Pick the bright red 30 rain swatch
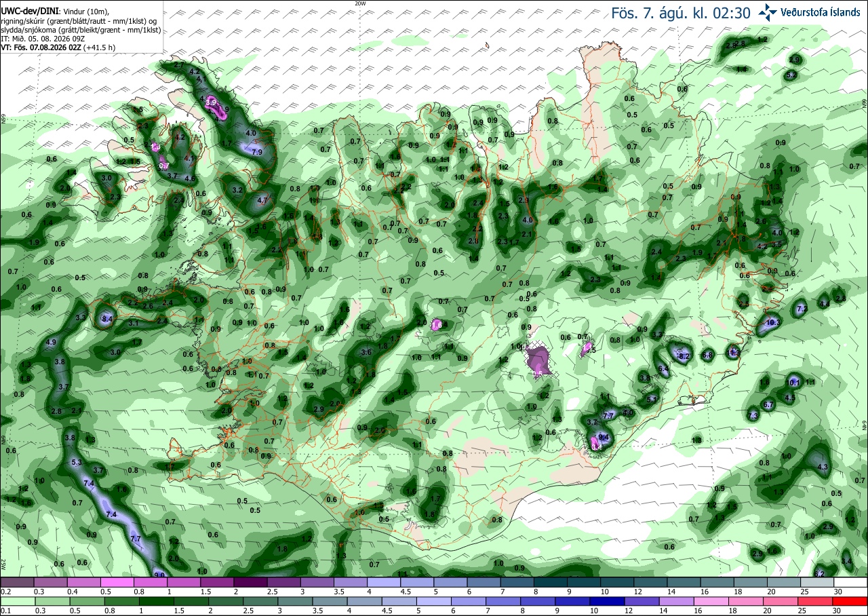 tap(850, 601)
